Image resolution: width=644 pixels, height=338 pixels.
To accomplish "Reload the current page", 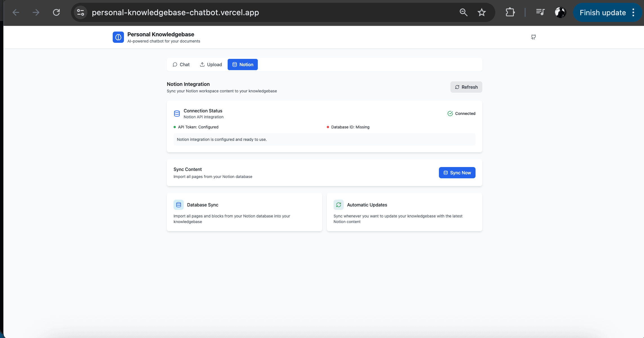I will [56, 12].
